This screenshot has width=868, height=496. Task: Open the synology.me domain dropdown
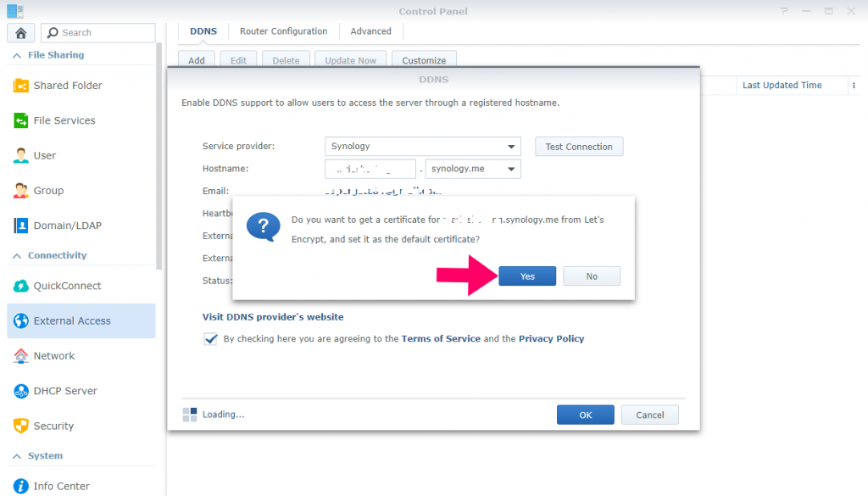coord(511,170)
